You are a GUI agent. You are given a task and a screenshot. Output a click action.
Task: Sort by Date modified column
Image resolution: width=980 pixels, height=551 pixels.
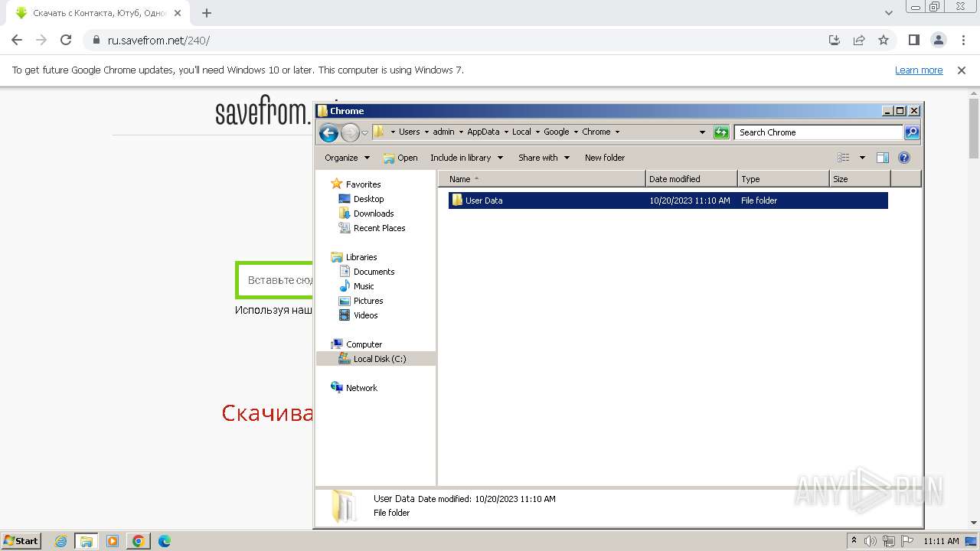pos(691,179)
